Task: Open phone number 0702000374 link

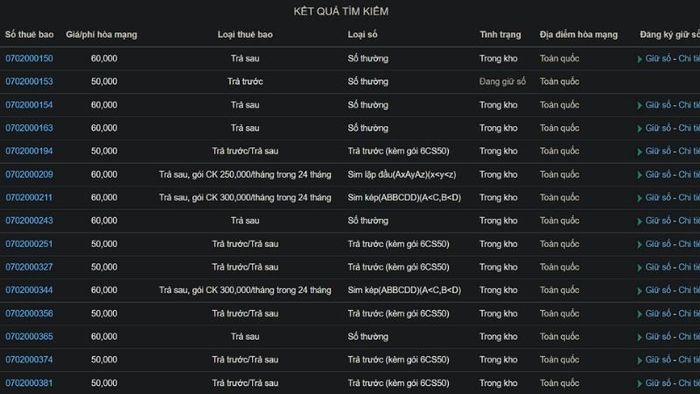Action: (x=29, y=360)
